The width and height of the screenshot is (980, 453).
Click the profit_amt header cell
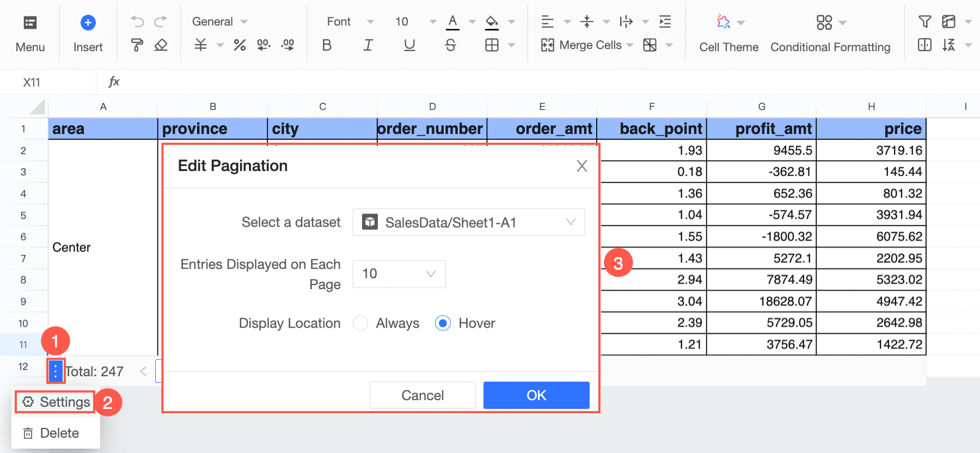coord(762,128)
